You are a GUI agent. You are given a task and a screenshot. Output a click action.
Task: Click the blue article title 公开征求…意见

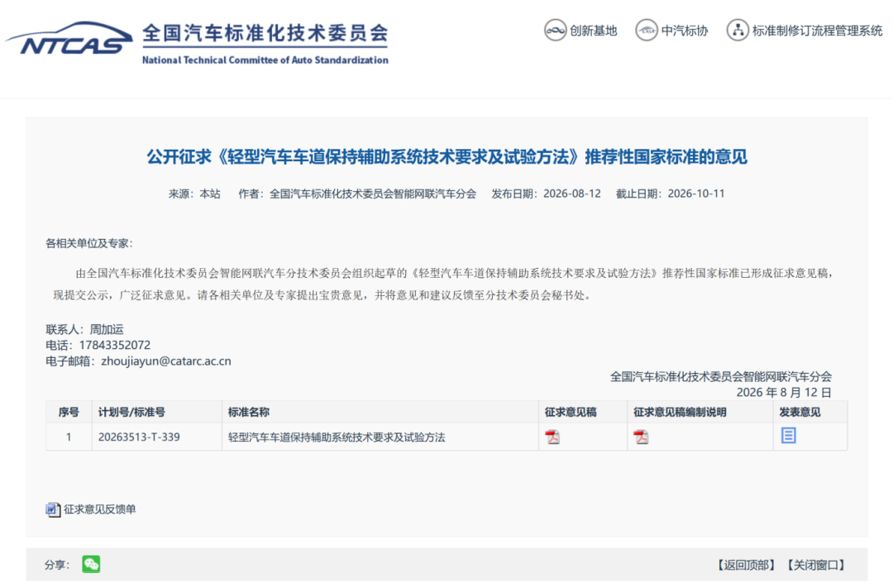point(447,156)
